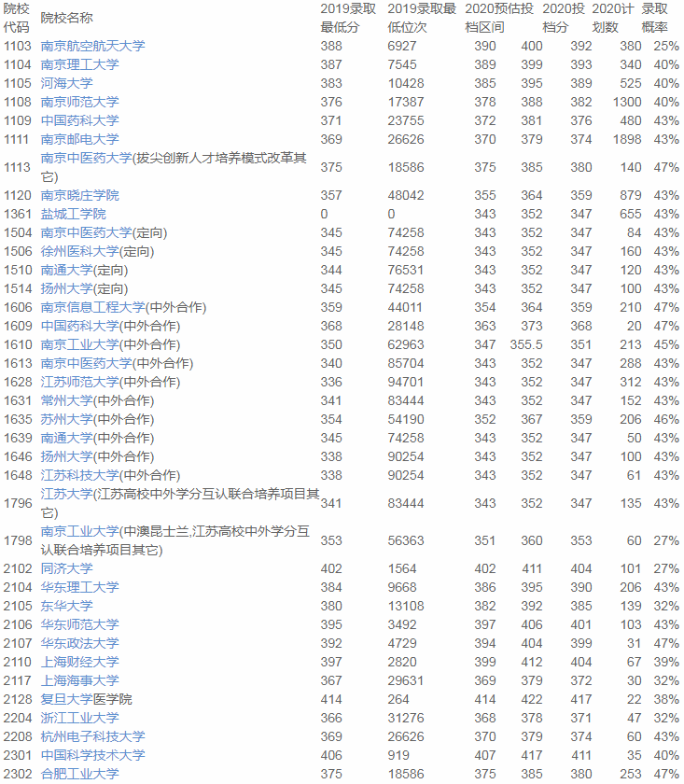The width and height of the screenshot is (684, 784).
Task: Open the 同济大学 link
Action: (x=67, y=568)
